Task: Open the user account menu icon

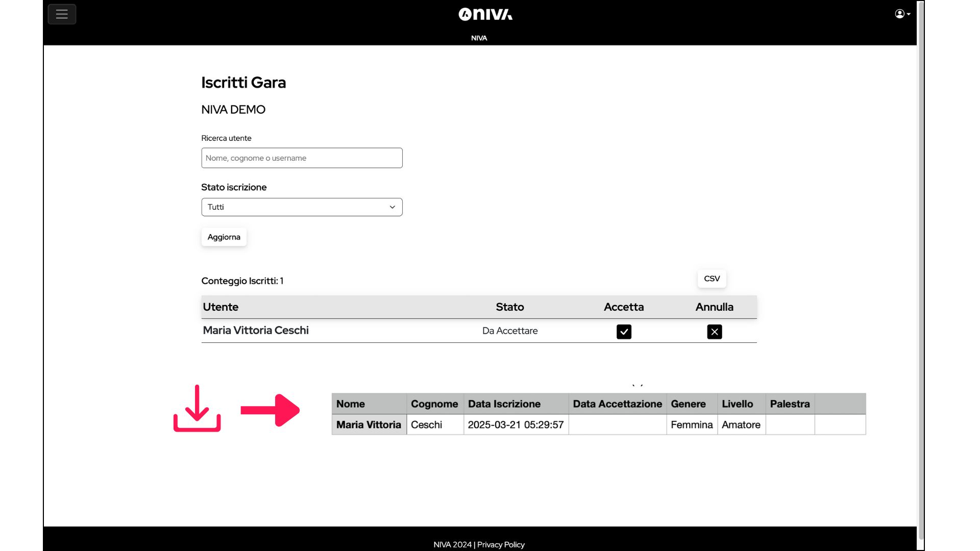Action: click(x=899, y=14)
